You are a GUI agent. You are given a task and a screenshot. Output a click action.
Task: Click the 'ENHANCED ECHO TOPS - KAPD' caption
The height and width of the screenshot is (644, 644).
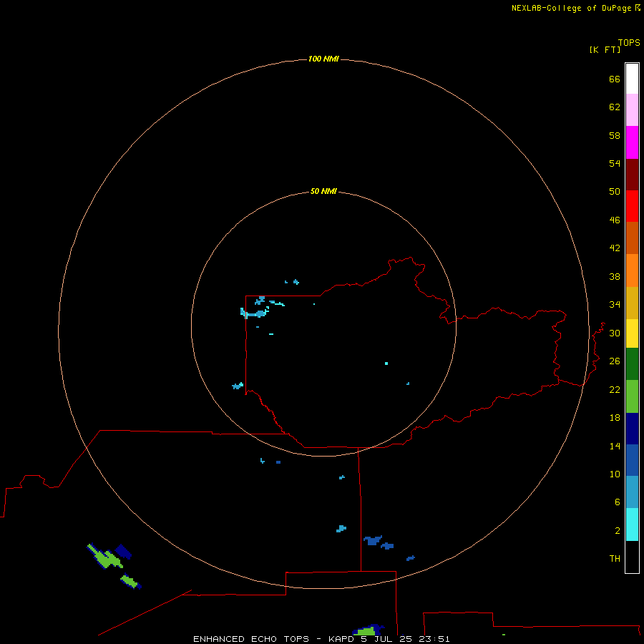click(x=273, y=639)
